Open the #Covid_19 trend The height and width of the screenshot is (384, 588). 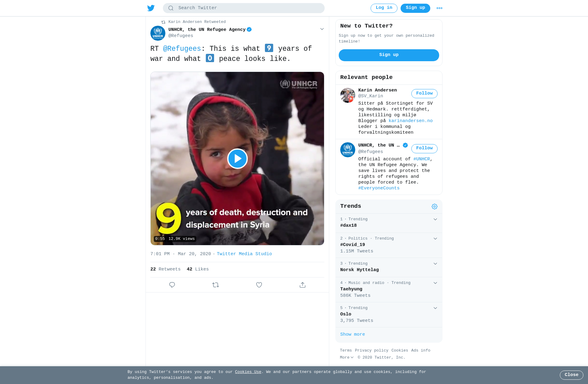click(389, 245)
